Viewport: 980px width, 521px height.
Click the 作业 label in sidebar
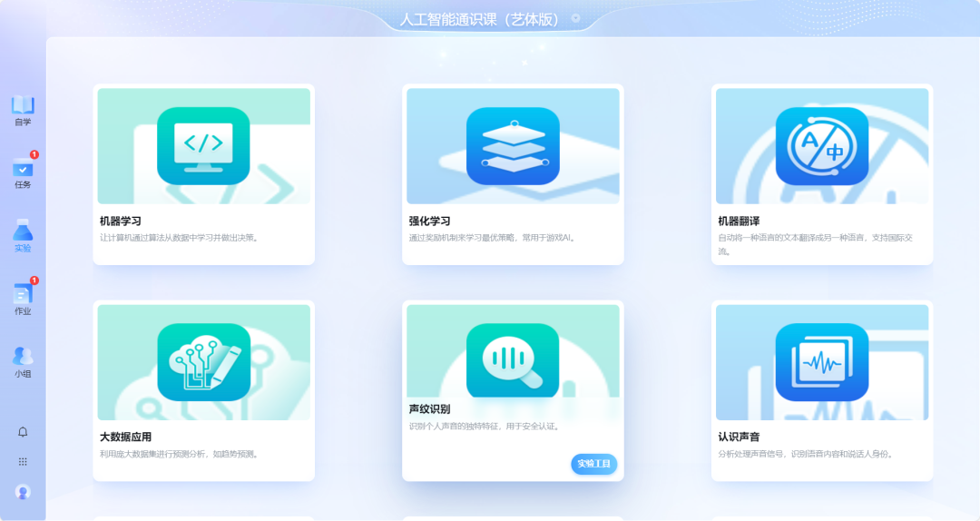(x=23, y=311)
